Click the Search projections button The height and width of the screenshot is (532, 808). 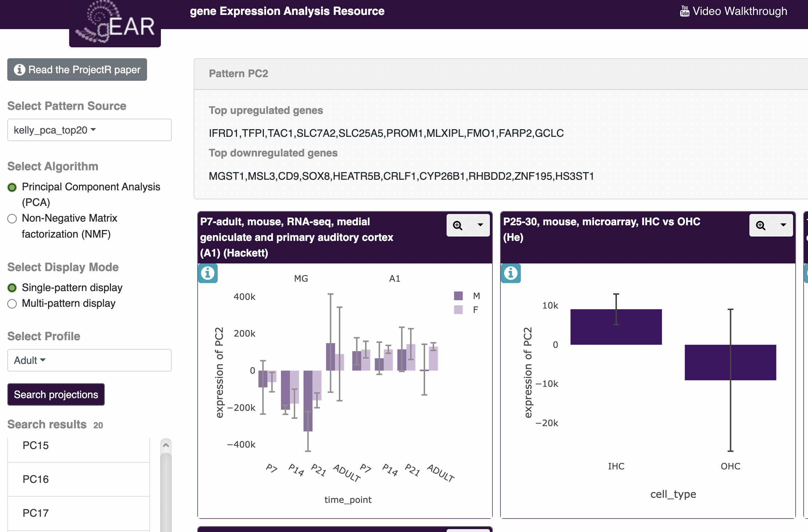tap(56, 394)
